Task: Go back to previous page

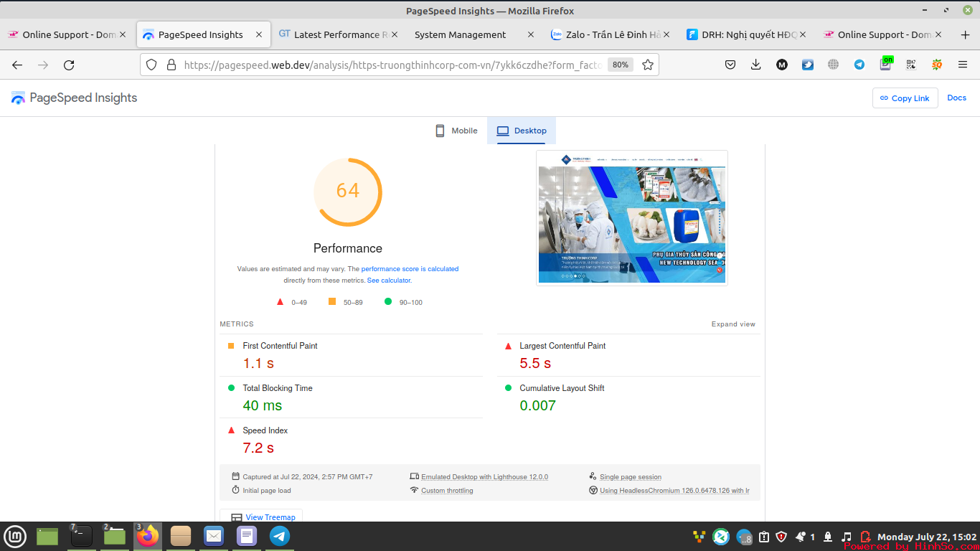Action: pos(17,65)
